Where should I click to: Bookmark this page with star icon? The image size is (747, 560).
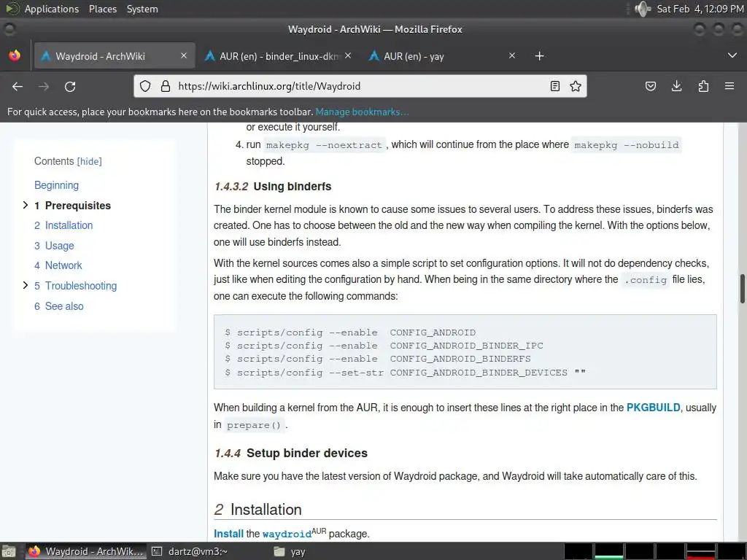point(576,86)
